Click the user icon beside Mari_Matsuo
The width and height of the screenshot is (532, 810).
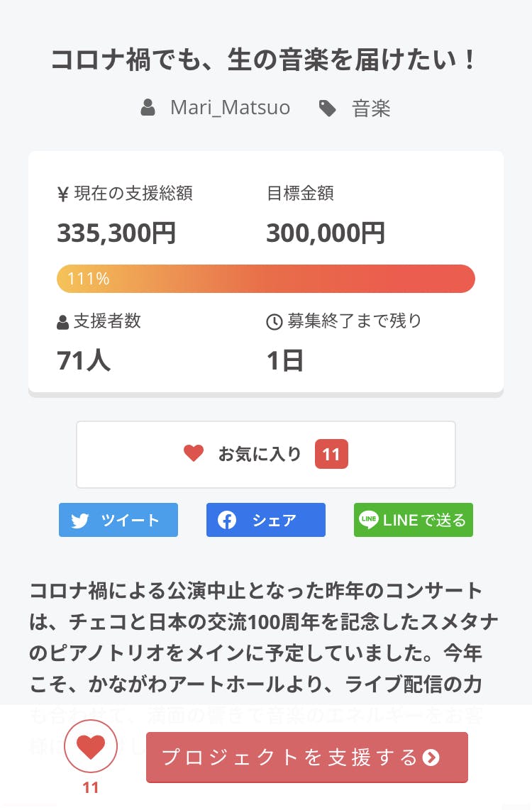[x=148, y=108]
